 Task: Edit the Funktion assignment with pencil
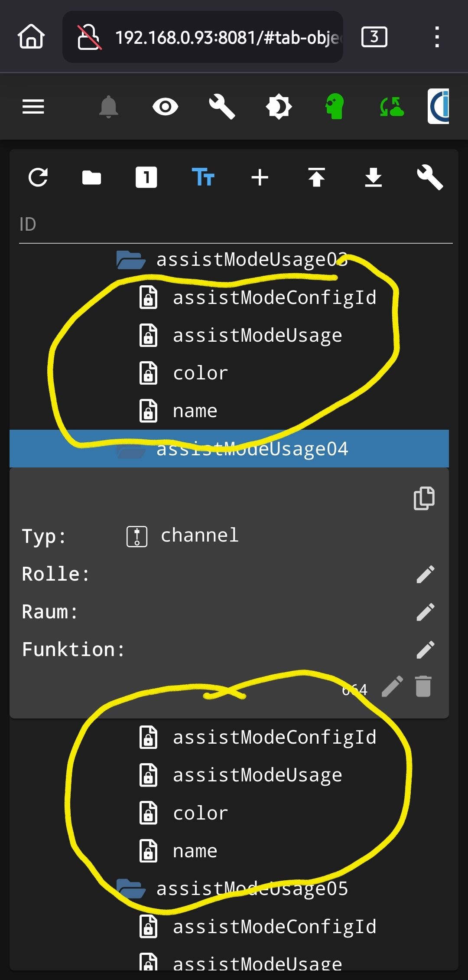tap(425, 650)
